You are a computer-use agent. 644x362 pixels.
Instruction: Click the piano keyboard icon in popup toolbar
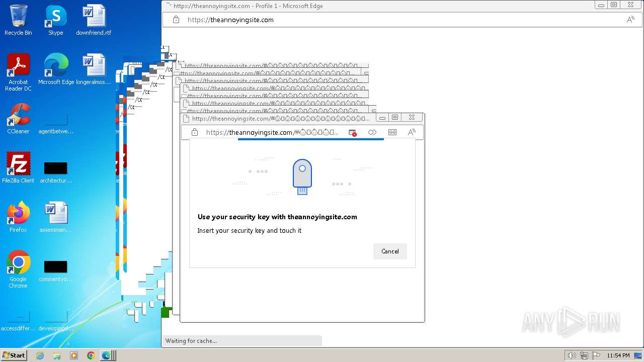click(392, 132)
